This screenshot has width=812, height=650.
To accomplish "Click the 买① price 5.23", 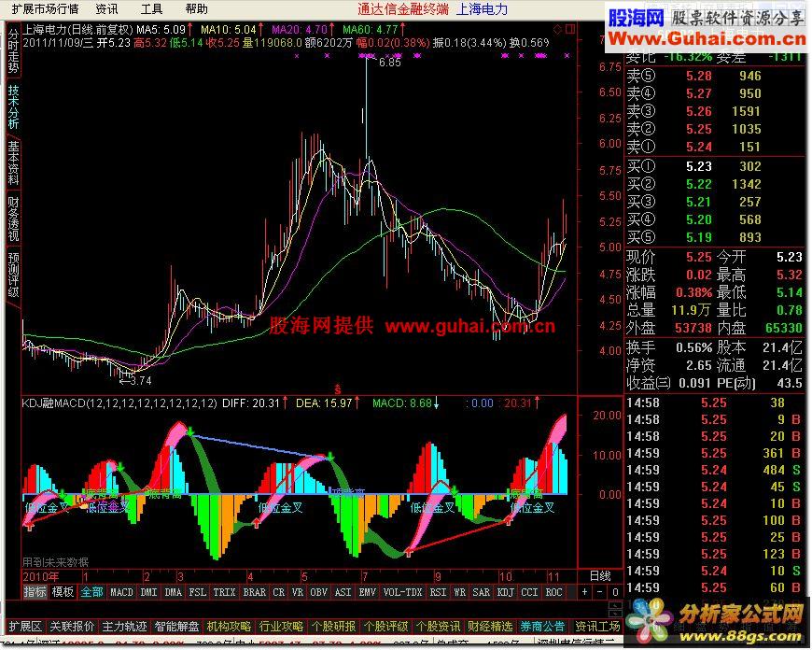I will click(699, 166).
